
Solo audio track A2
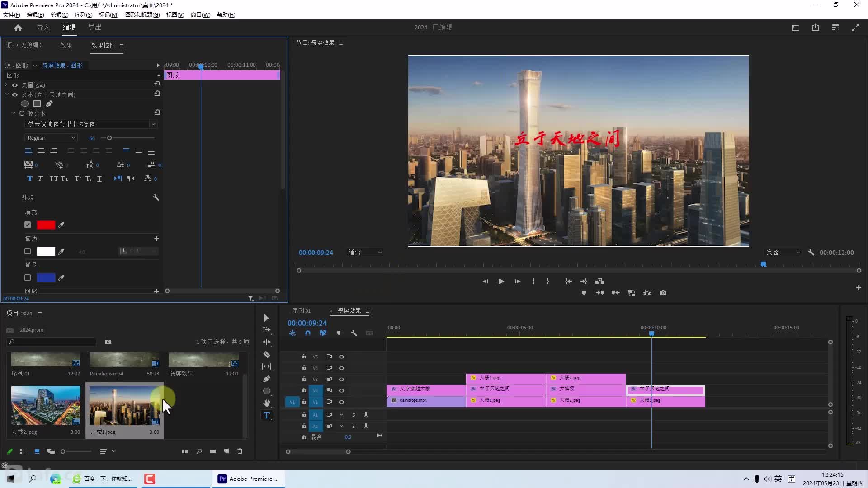tap(354, 426)
